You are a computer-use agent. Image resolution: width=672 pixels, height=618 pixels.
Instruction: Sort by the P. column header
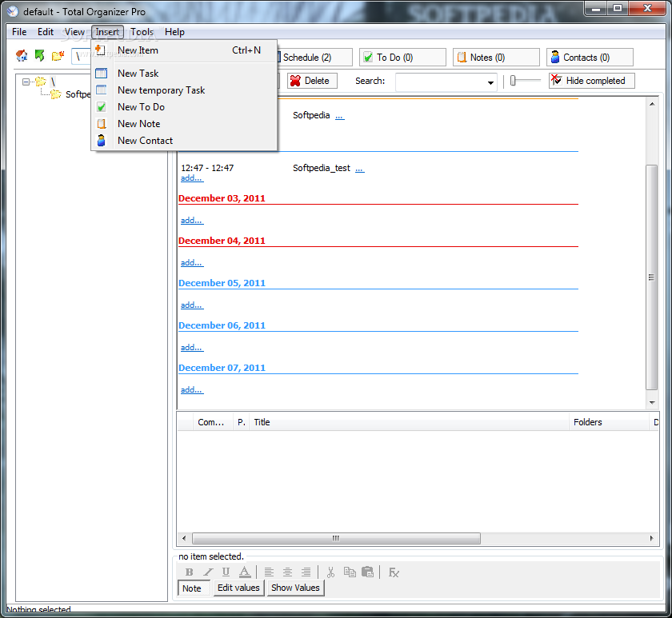(x=242, y=422)
